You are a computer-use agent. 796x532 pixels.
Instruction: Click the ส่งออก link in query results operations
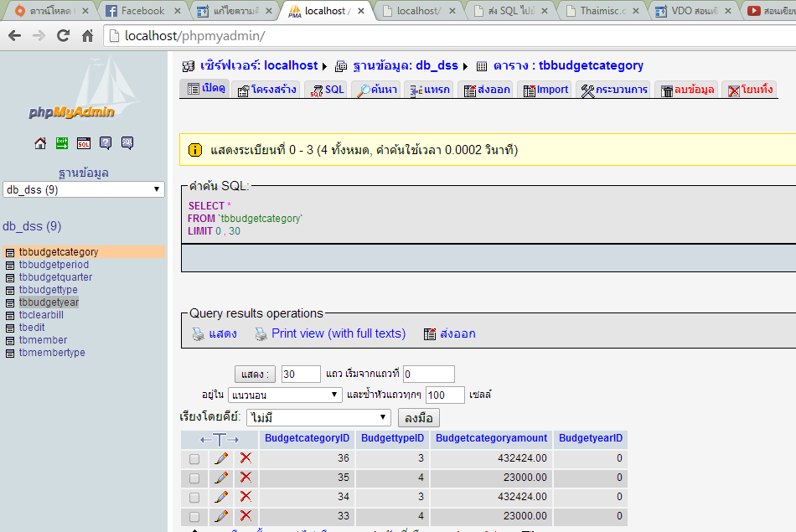pyautogui.click(x=457, y=334)
